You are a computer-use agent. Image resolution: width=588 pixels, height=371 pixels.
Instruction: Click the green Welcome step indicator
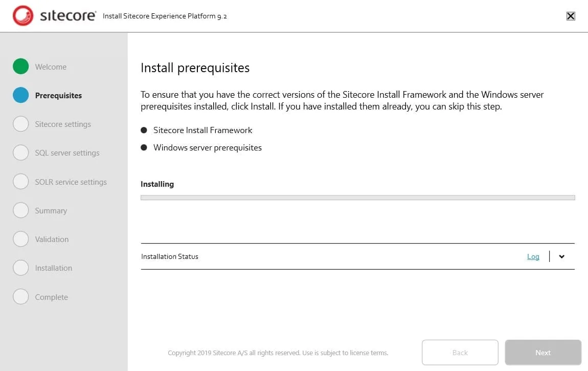coord(20,67)
